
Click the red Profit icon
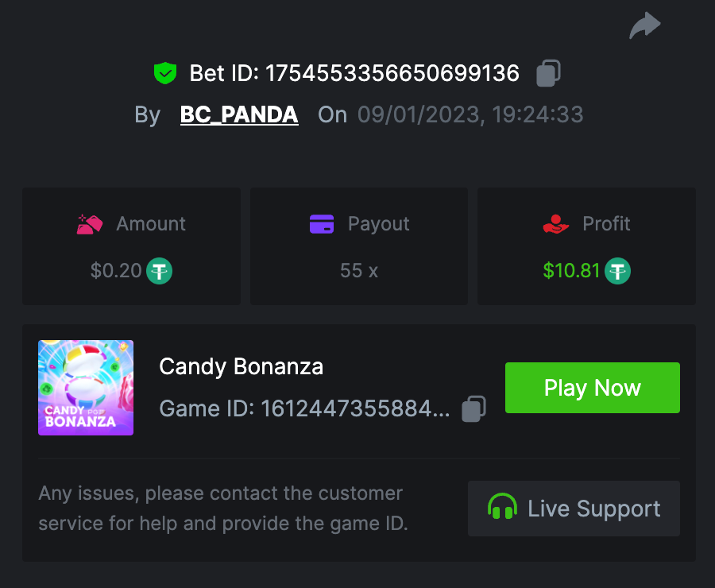tap(556, 224)
